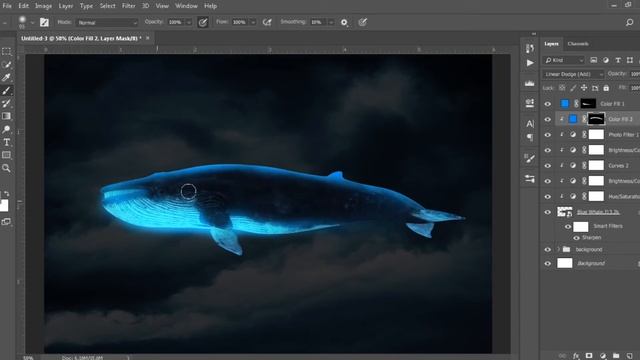Open the Actions panel play icon

(530, 63)
